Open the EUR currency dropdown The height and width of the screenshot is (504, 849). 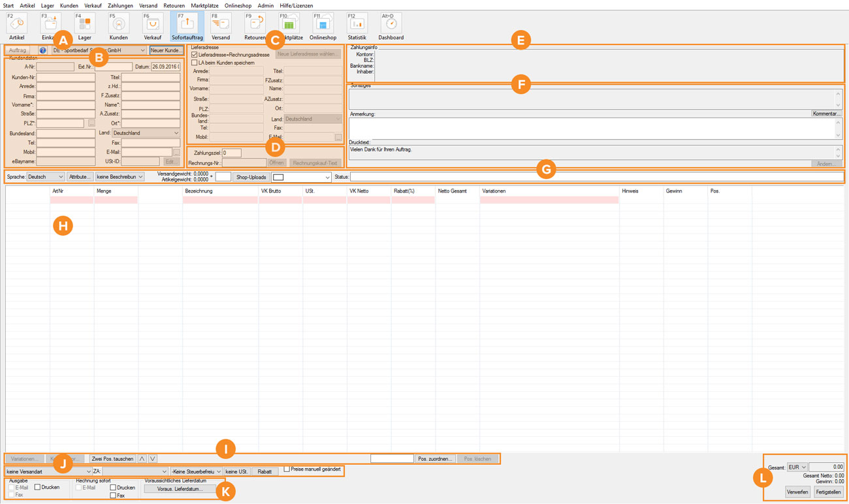pos(797,467)
